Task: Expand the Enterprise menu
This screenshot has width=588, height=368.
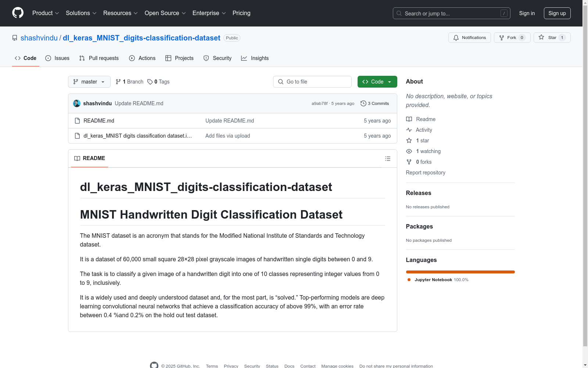Action: click(209, 13)
